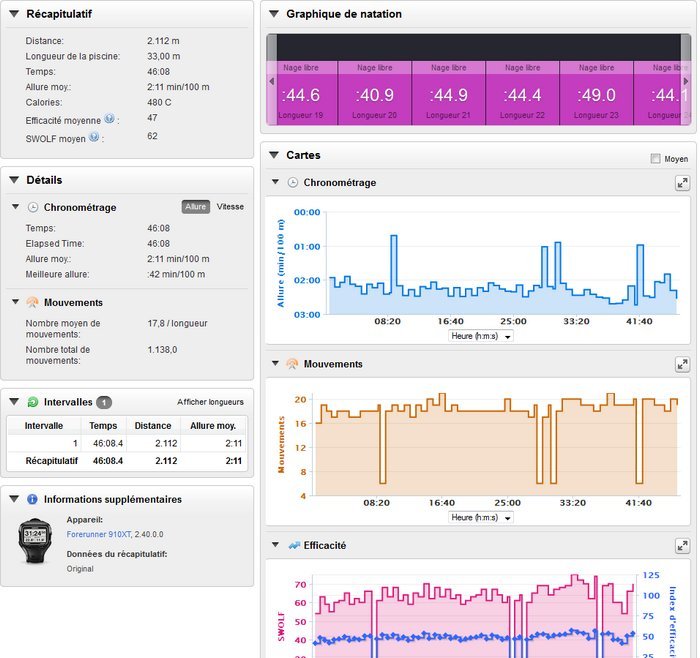Click the 2.112 m distance value
Screen dimensions: 700x658
click(x=163, y=41)
